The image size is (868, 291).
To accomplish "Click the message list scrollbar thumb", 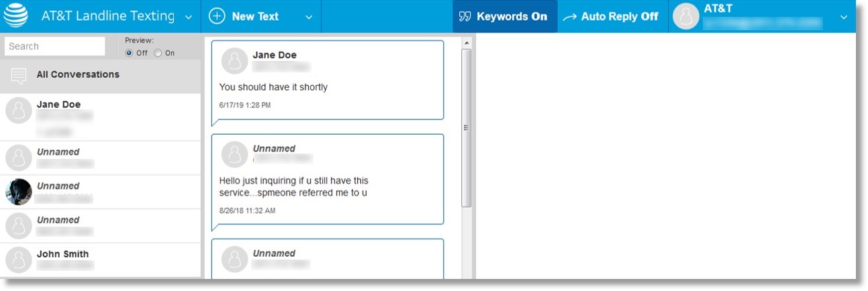I will [467, 127].
